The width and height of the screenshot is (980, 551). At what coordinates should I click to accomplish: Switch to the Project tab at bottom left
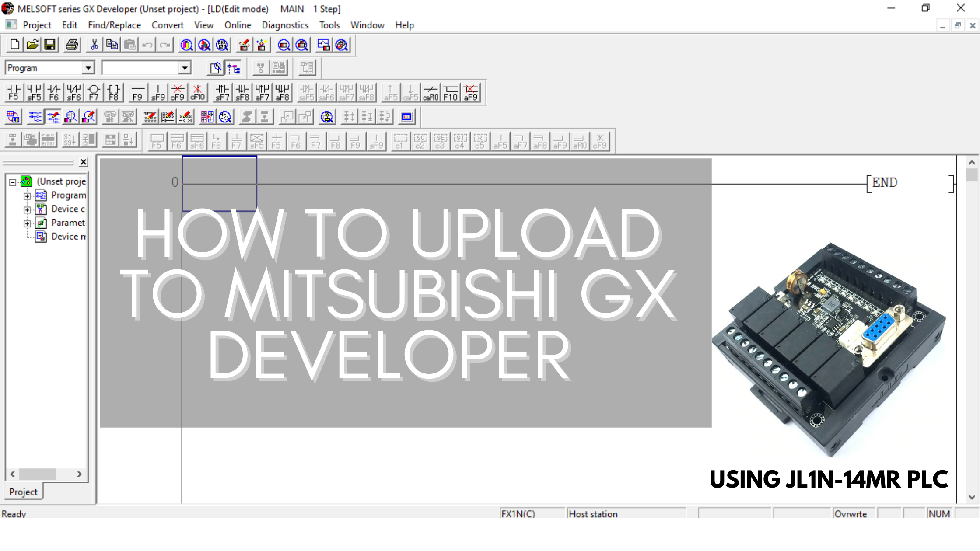click(23, 492)
